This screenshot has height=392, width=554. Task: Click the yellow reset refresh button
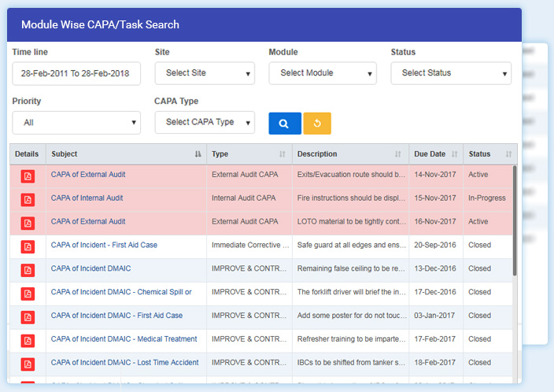[x=317, y=124]
